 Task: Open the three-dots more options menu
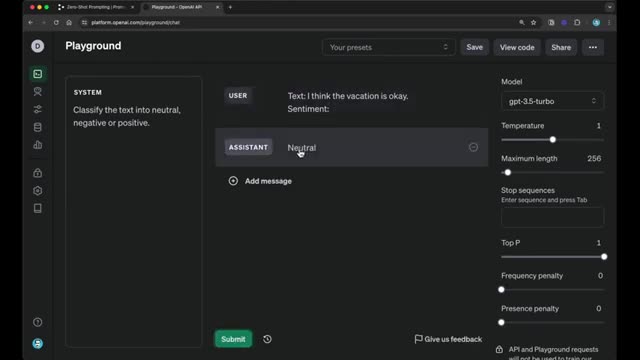(593, 47)
